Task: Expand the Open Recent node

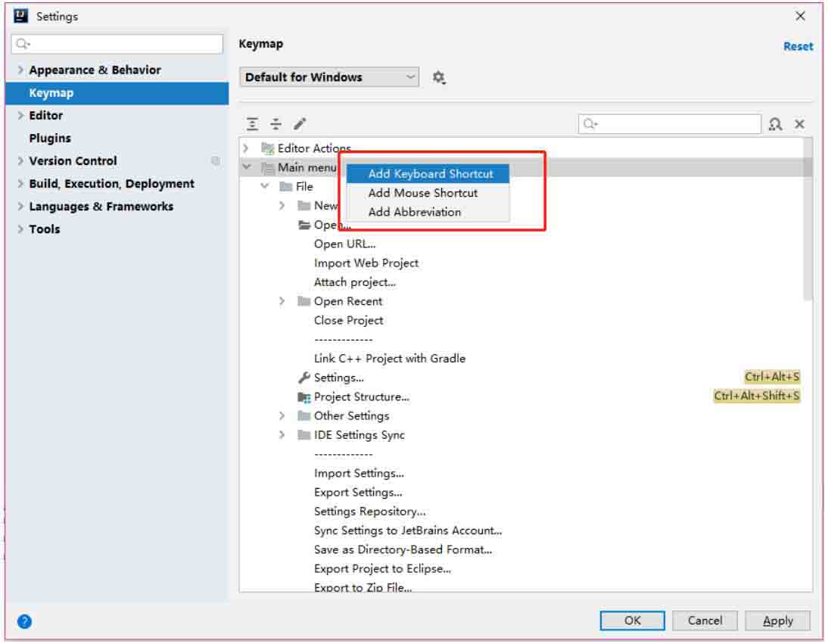Action: coord(282,301)
